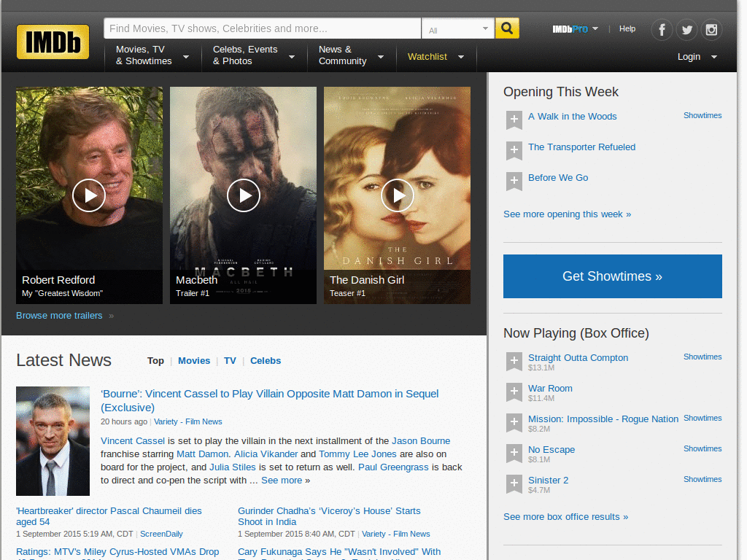Click See more under Bourne article
Image resolution: width=747 pixels, height=560 pixels.
click(x=282, y=481)
